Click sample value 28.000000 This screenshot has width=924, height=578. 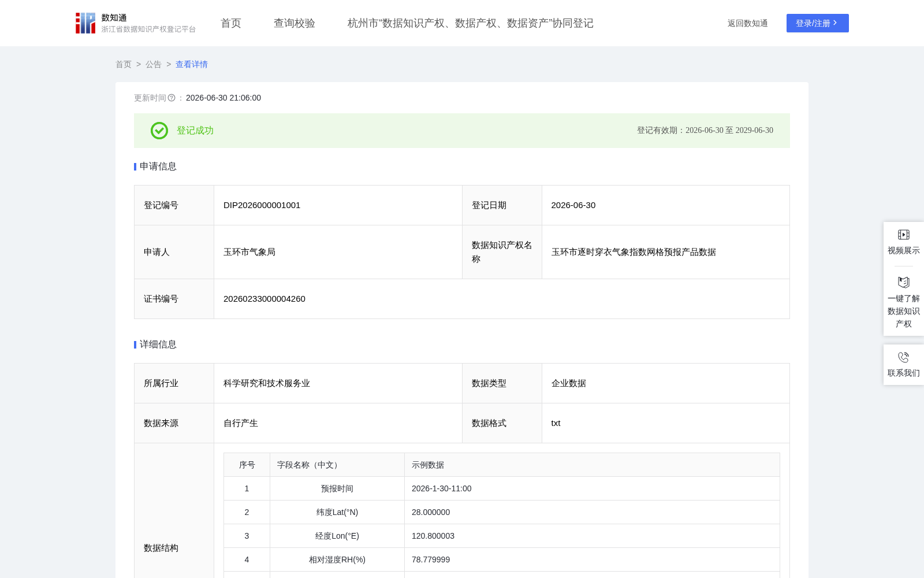pyautogui.click(x=431, y=512)
